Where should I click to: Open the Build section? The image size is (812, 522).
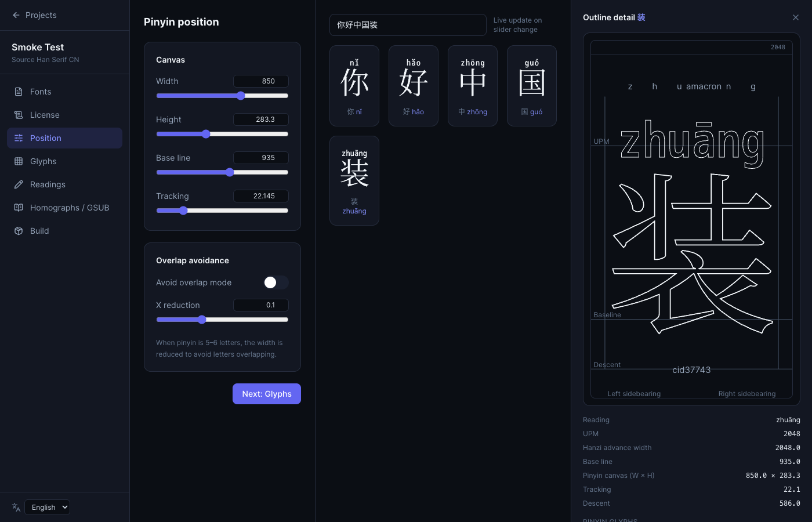[x=64, y=231]
